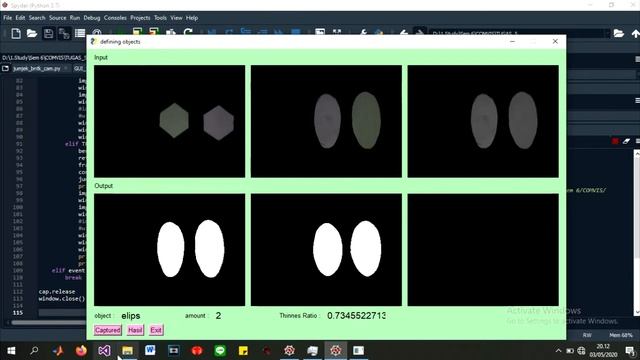Viewport: 640px width, 360px height.
Task: Click the stop red square in Spyder console
Action: (615, 141)
